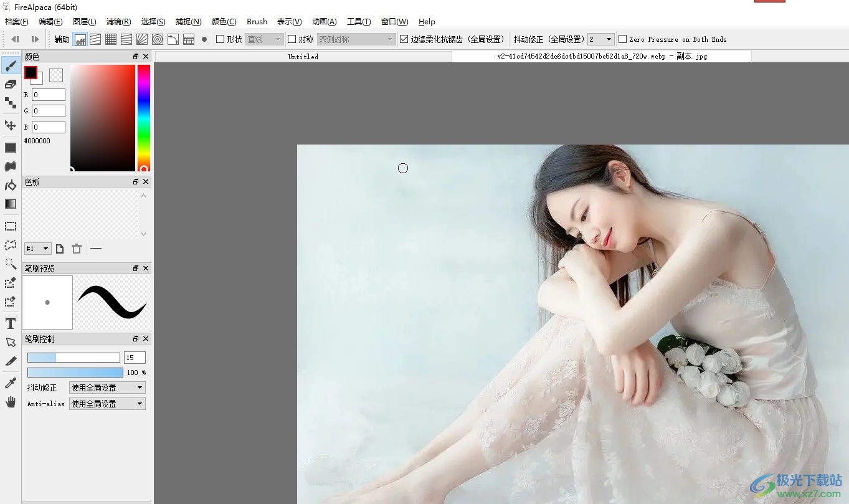Enable vanishing point snap
Screen dimensions: 849x504
[126, 39]
